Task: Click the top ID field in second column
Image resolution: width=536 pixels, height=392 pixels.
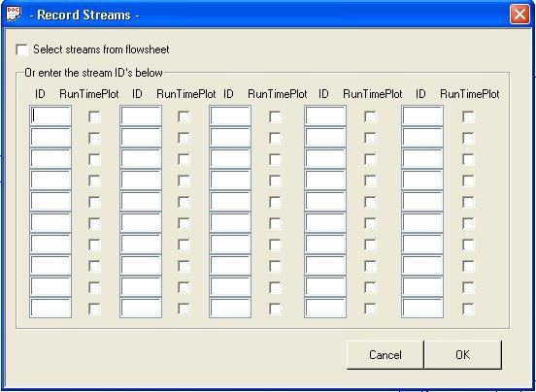Action: [141, 115]
